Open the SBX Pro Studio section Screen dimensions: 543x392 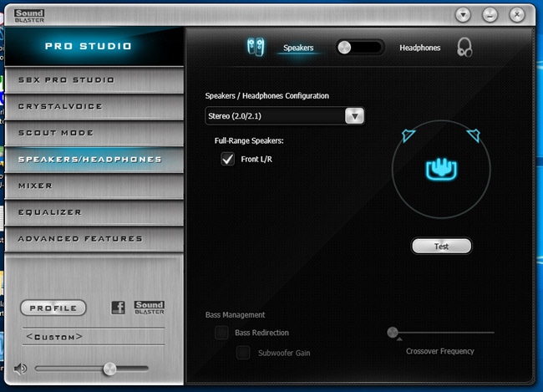coord(90,80)
